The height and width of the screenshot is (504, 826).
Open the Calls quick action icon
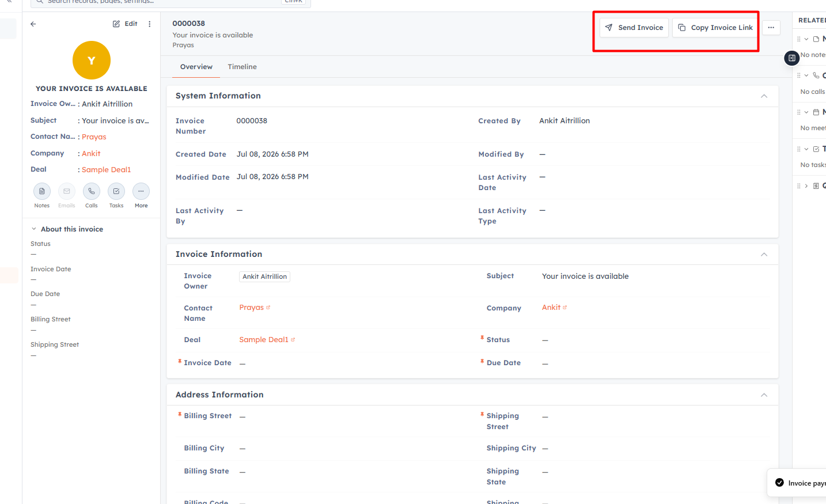pyautogui.click(x=92, y=191)
